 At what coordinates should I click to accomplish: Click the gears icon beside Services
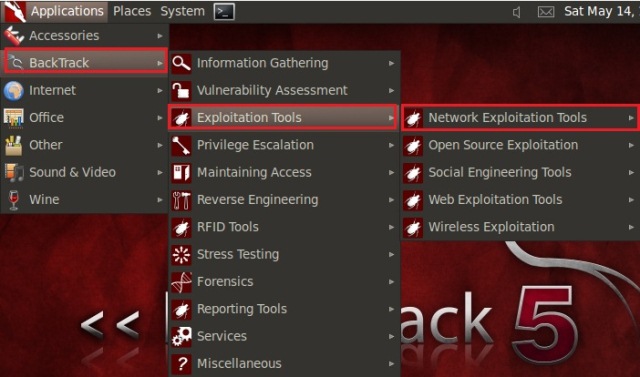(181, 337)
